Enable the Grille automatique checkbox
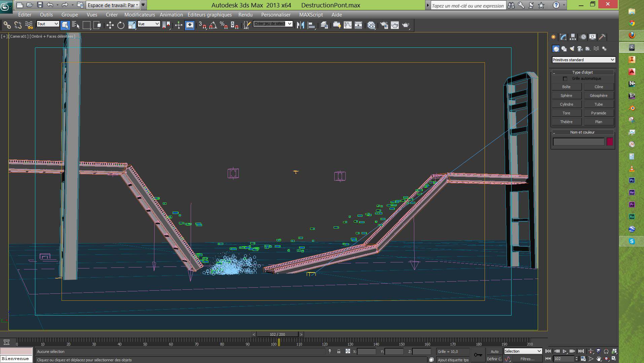This screenshot has width=644, height=363. click(565, 79)
